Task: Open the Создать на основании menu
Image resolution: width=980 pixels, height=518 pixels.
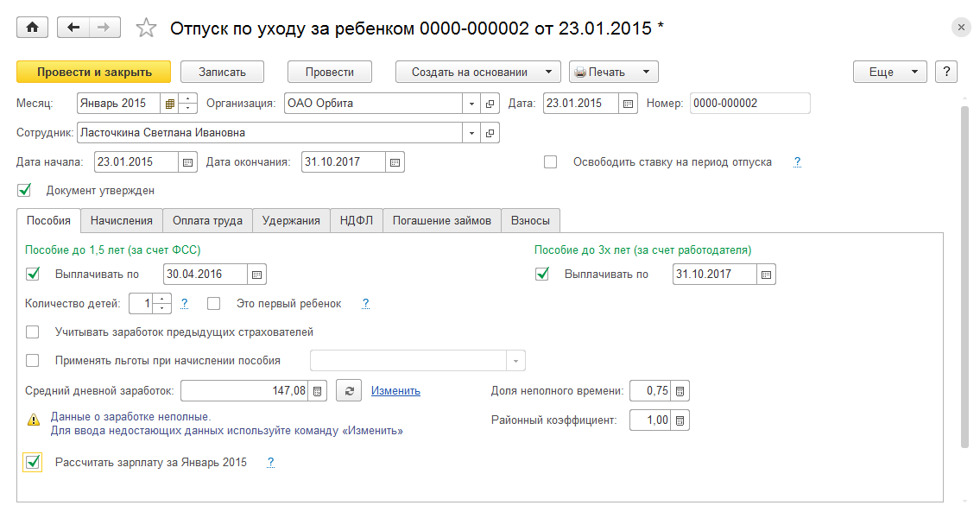Action: pos(478,72)
